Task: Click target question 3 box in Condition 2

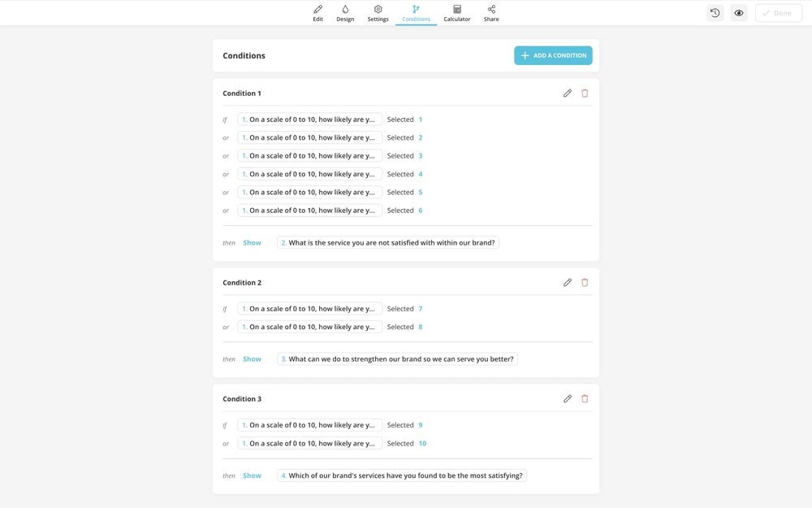Action: [x=397, y=359]
